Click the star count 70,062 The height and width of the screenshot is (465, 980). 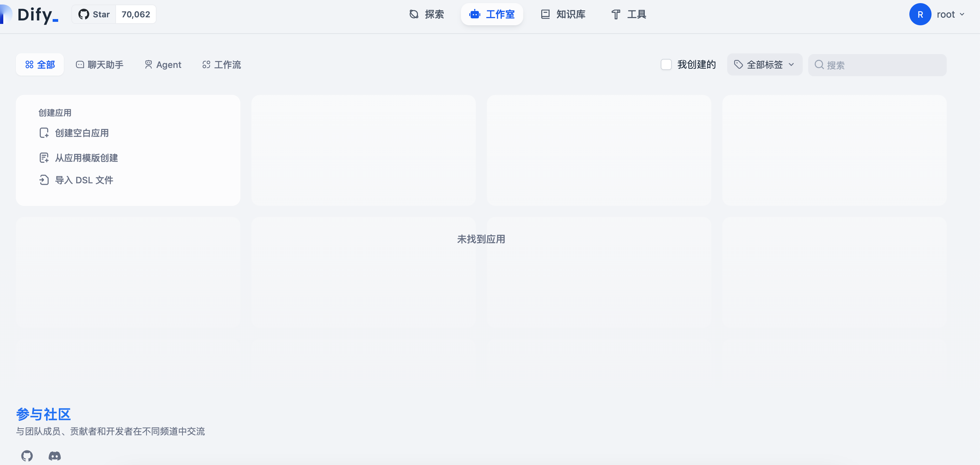click(136, 15)
